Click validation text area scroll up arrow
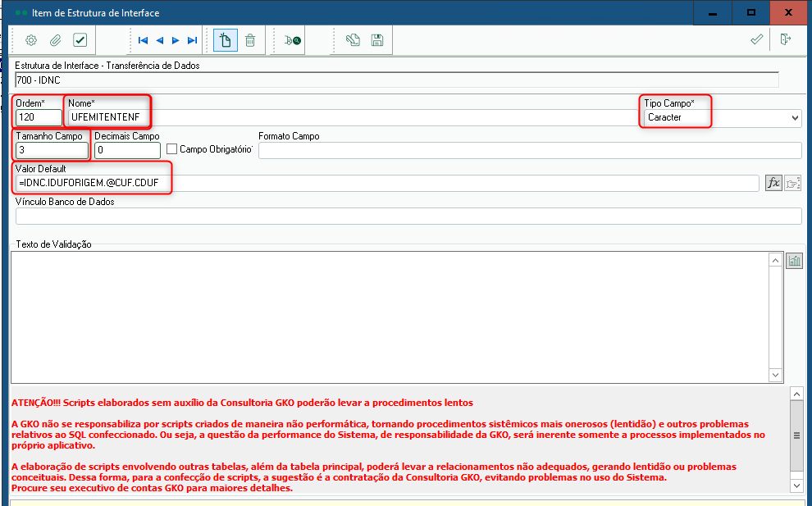Viewport: 812px width, 506px height. 775,261
